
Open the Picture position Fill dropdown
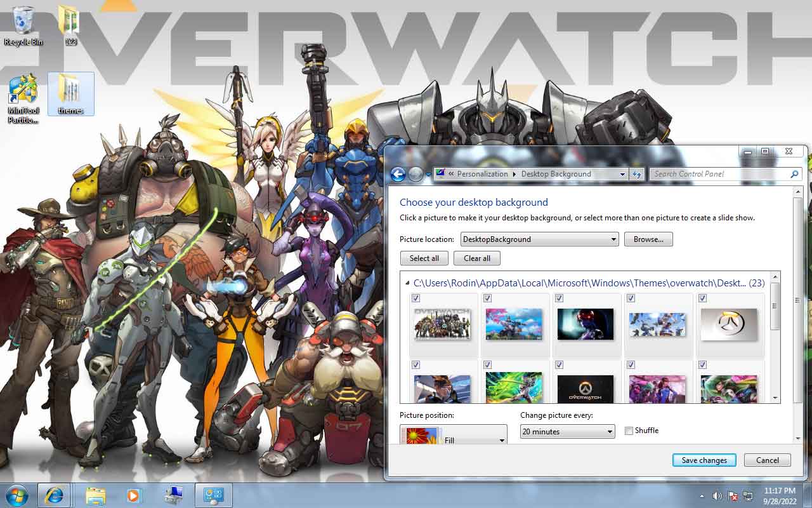(454, 435)
